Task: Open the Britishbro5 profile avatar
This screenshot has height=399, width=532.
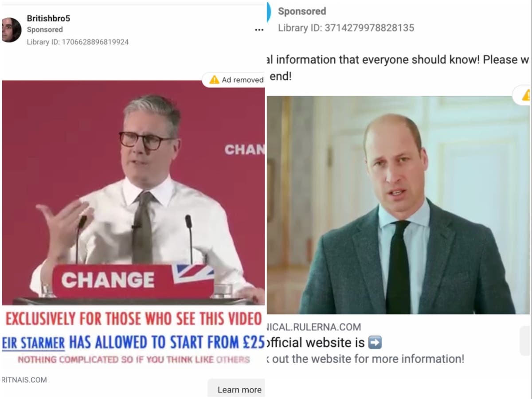Action: [11, 30]
